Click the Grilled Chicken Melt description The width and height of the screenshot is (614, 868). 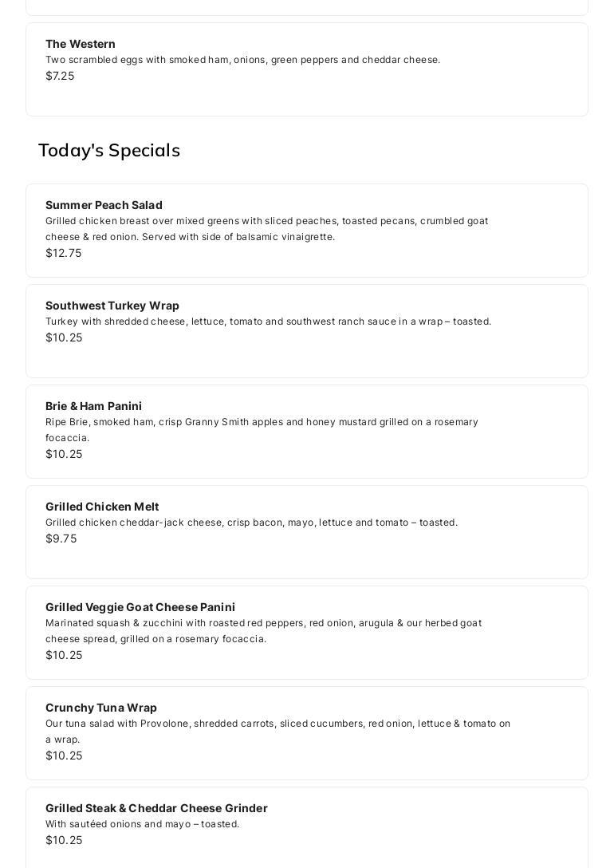click(251, 523)
